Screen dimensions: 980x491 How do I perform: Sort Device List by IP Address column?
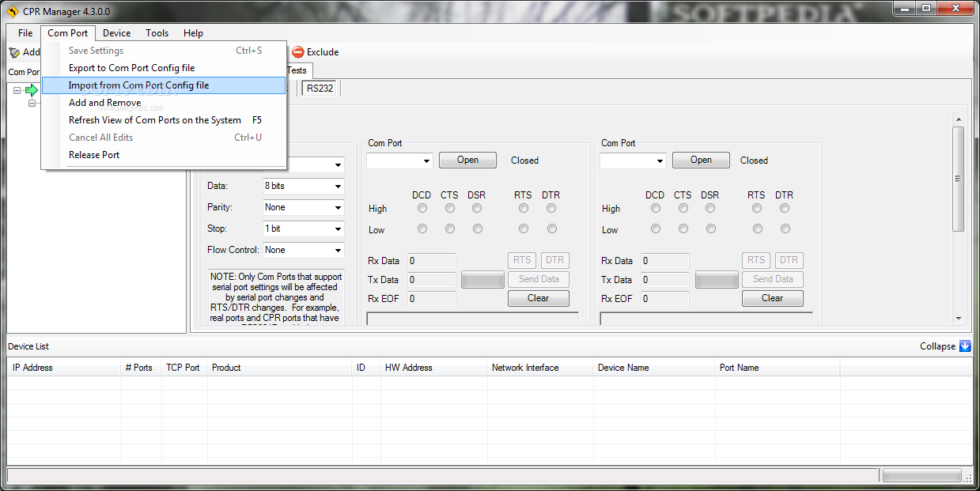(63, 368)
